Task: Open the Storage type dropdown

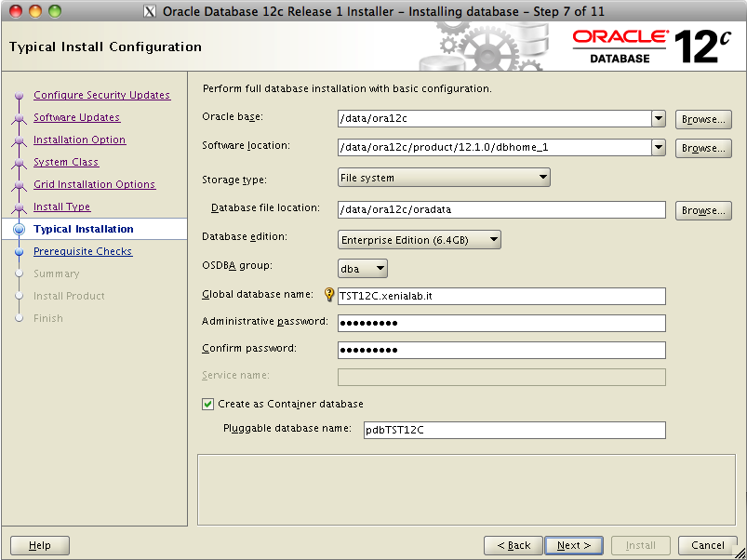Action: coord(444,178)
